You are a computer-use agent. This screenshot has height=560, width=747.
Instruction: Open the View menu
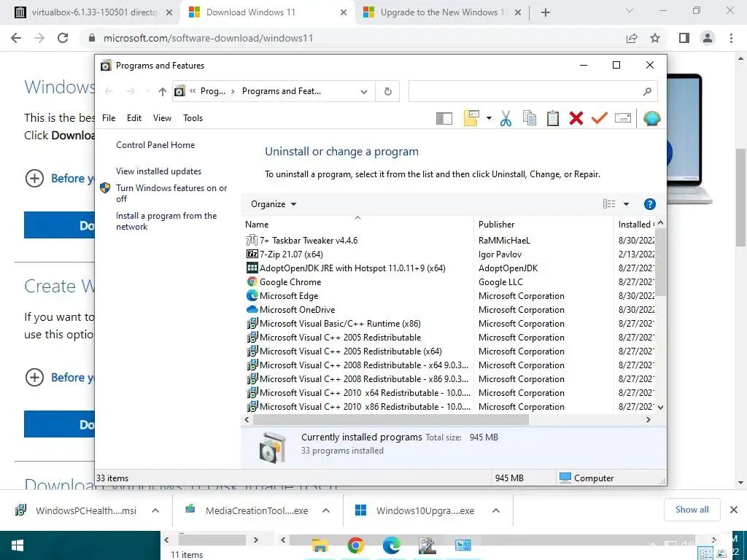(x=162, y=118)
